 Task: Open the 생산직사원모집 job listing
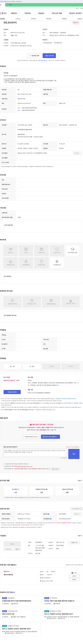8,575
